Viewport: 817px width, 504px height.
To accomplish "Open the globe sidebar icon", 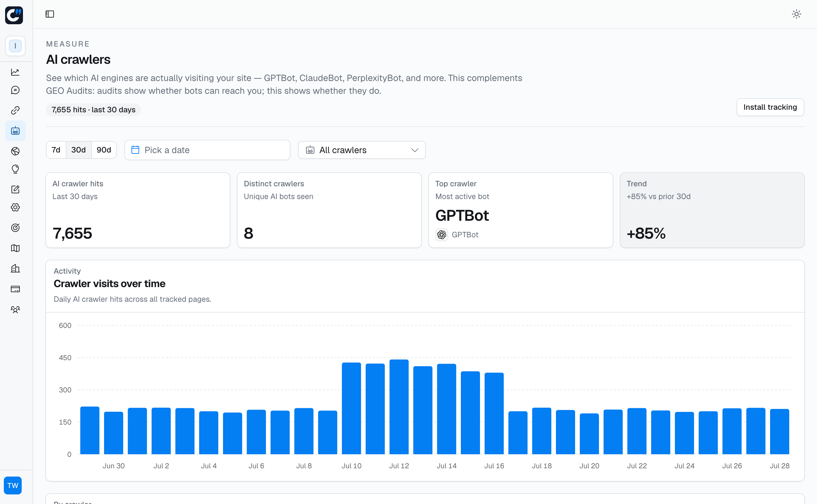I will pos(15,151).
